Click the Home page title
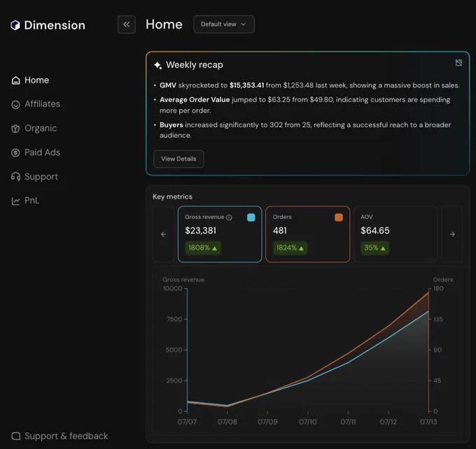This screenshot has height=449, width=476. 164,24
